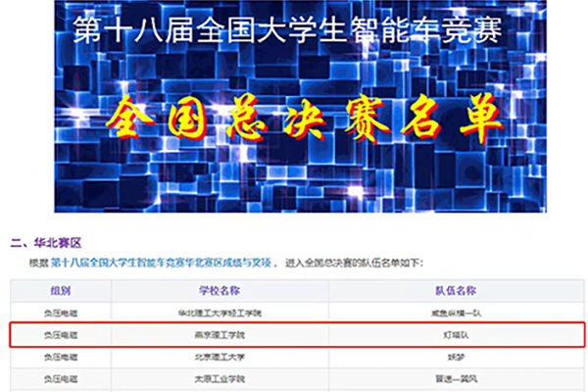Click 负压电磁 group in 北京理工大学 row
The width and height of the screenshot is (588, 392).
pyautogui.click(x=61, y=357)
